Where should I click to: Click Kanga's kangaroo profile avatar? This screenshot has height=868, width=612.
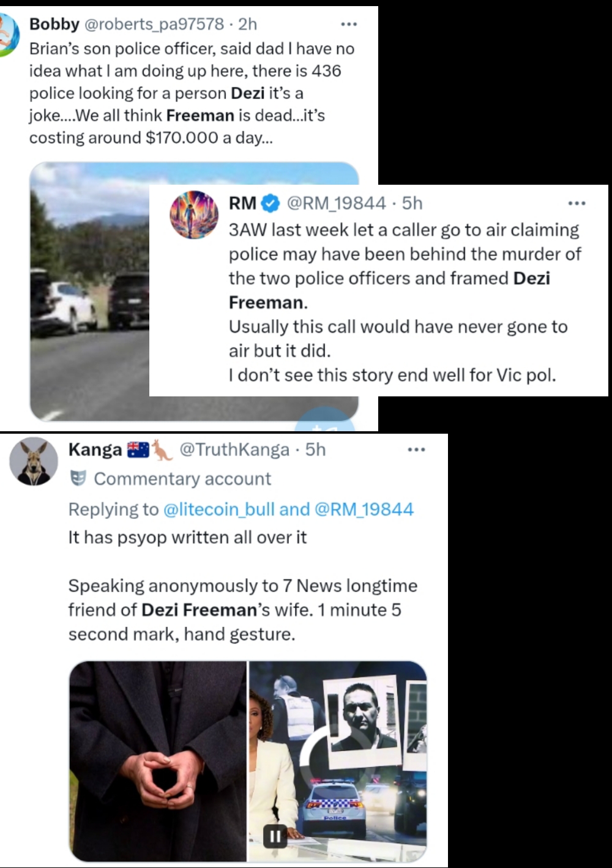point(34,461)
